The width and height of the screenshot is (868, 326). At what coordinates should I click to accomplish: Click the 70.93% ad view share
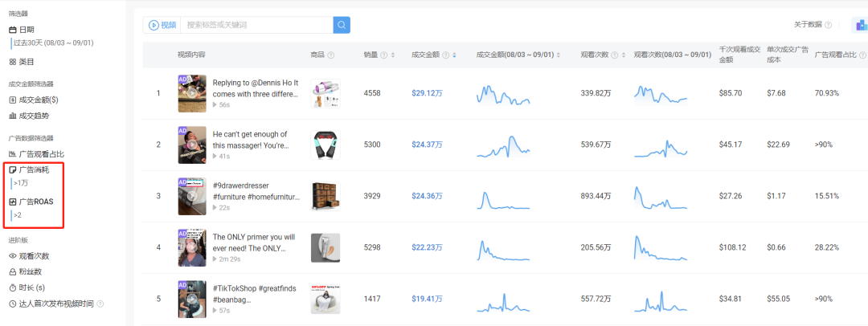point(826,93)
